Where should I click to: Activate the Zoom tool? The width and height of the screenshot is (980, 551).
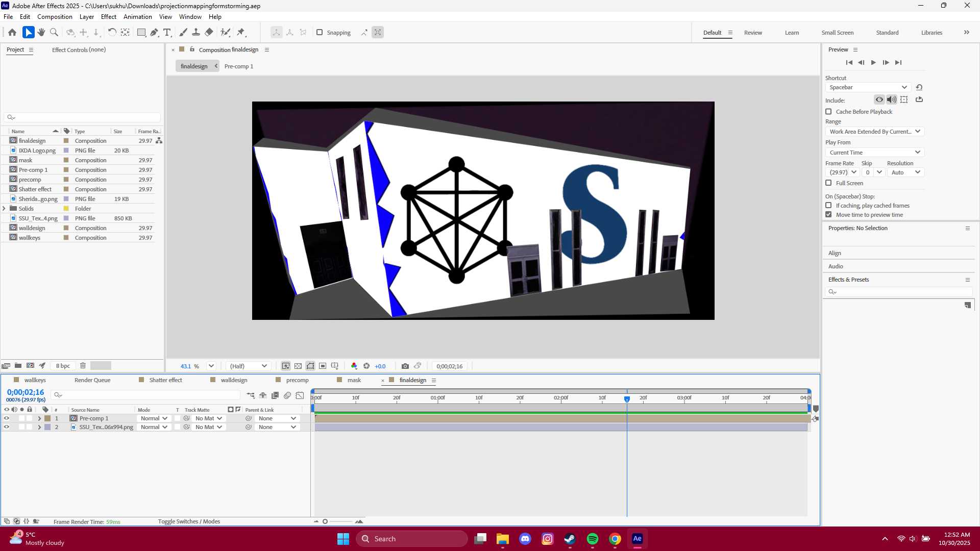54,32
